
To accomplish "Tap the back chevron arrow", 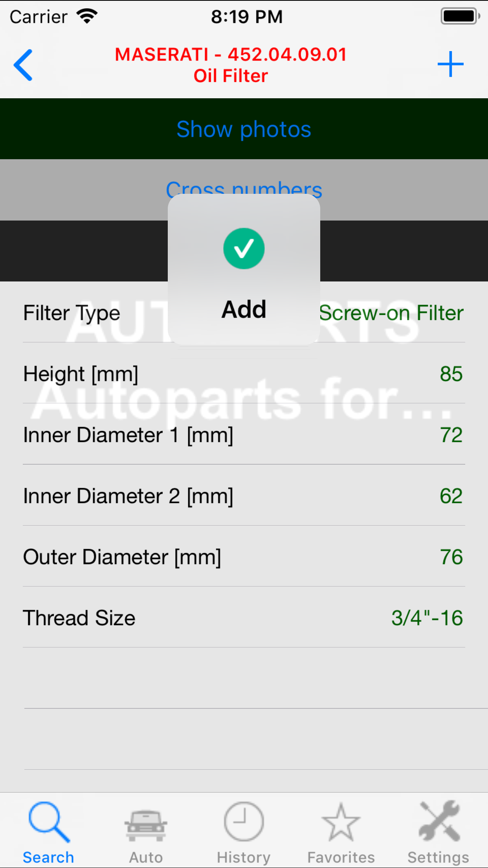I will (x=23, y=65).
